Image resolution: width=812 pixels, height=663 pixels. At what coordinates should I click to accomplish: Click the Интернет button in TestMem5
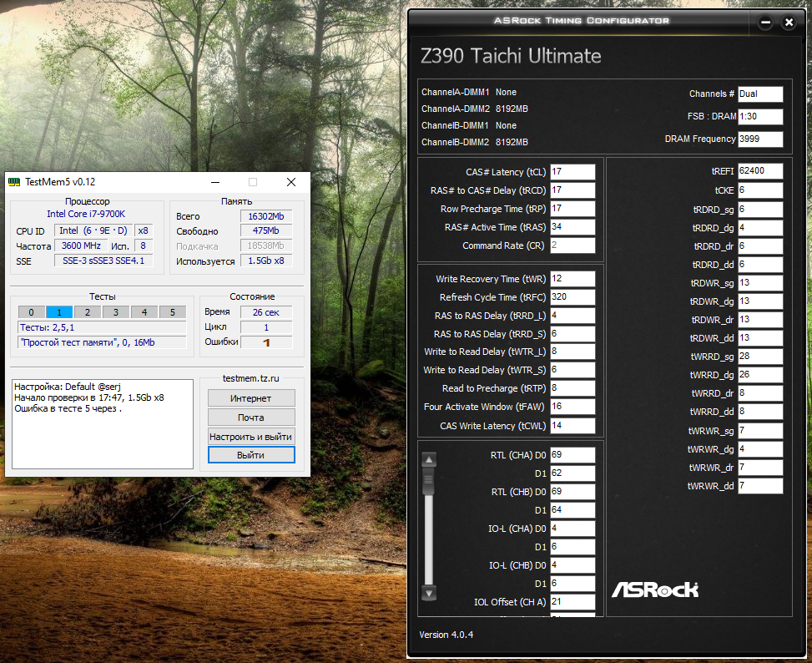click(x=251, y=398)
